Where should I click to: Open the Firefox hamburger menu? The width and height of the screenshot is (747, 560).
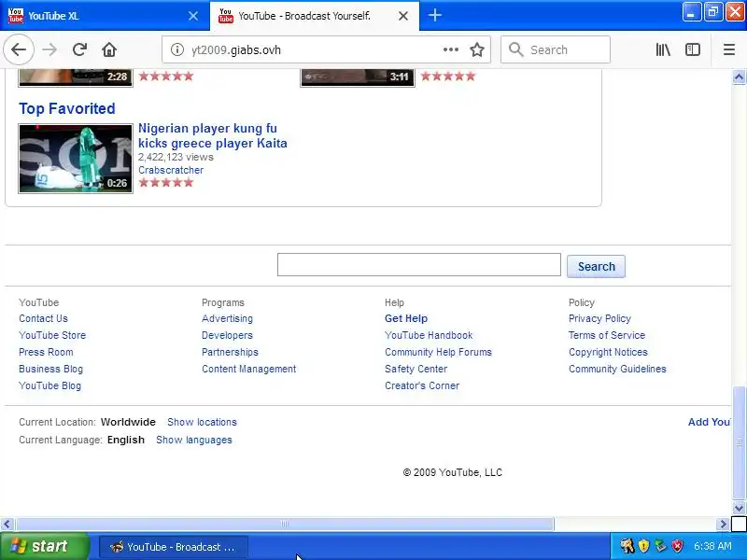tap(729, 49)
